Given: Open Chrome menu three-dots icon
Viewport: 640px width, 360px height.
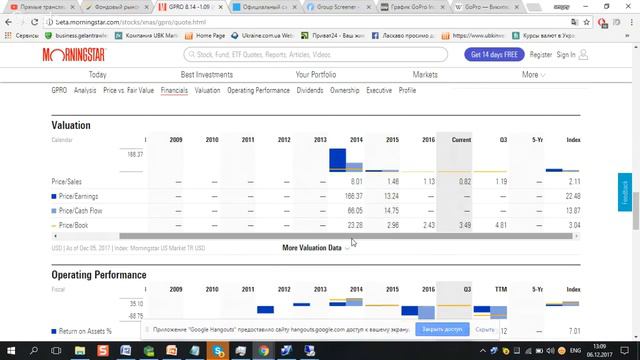Looking at the screenshot, I should click(632, 22).
